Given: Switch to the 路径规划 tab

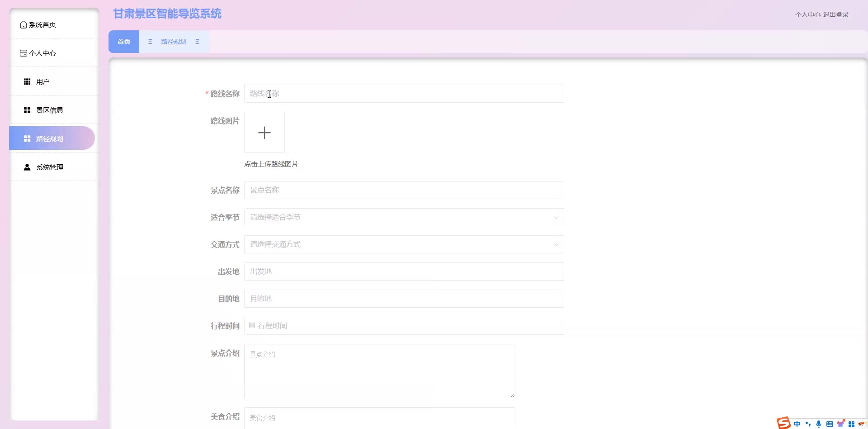Looking at the screenshot, I should click(174, 42).
